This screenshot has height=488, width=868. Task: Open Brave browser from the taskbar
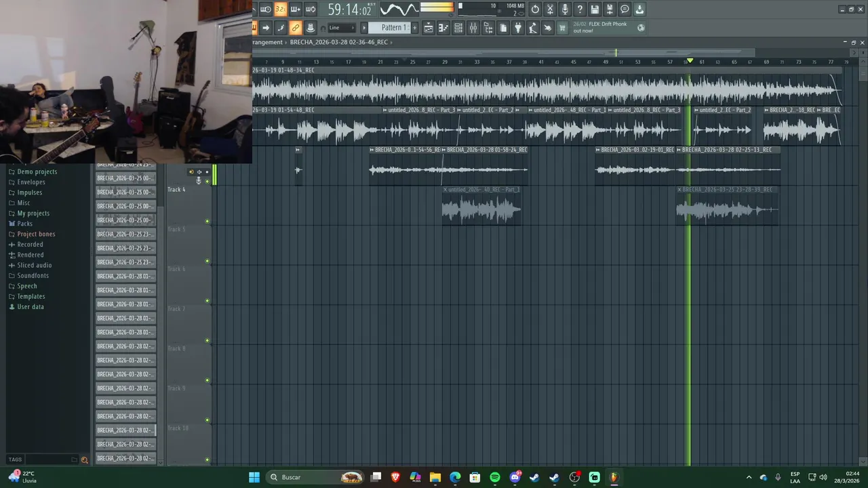click(x=395, y=477)
